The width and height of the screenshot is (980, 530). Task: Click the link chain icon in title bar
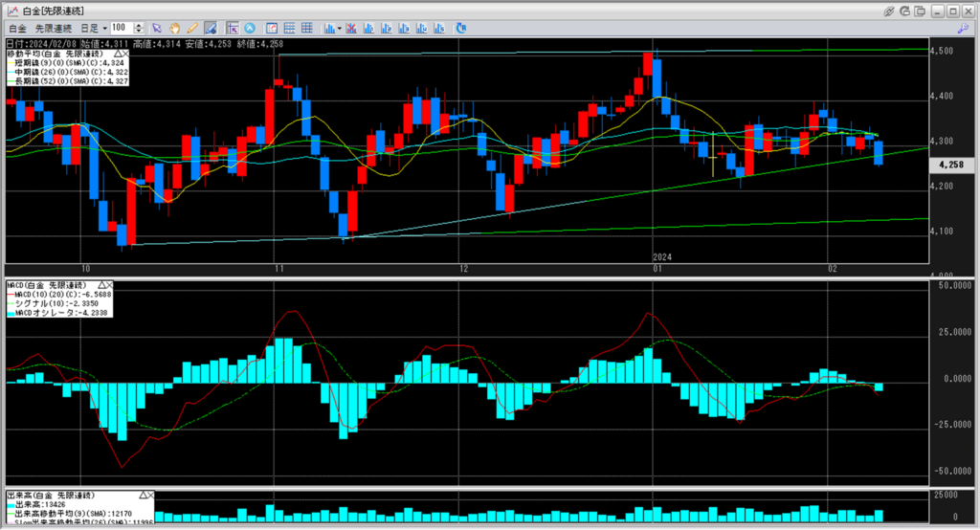click(x=889, y=11)
